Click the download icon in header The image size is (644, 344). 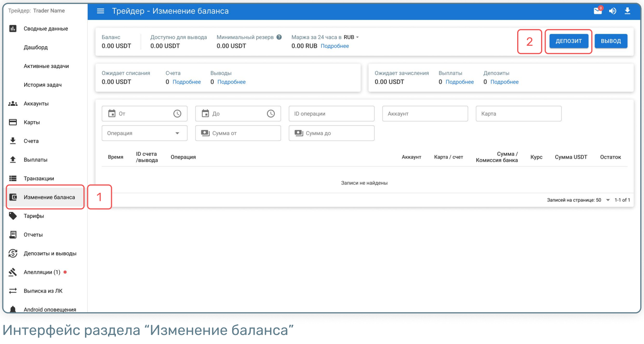pyautogui.click(x=627, y=11)
